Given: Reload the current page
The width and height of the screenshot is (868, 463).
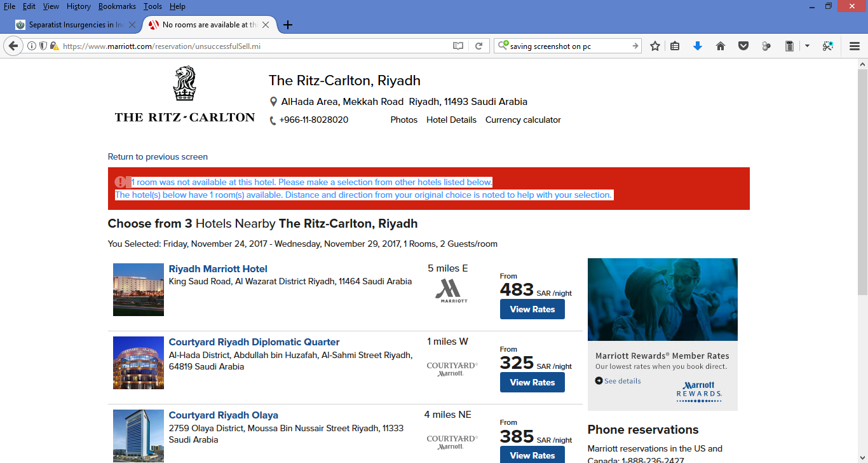Looking at the screenshot, I should coord(479,46).
